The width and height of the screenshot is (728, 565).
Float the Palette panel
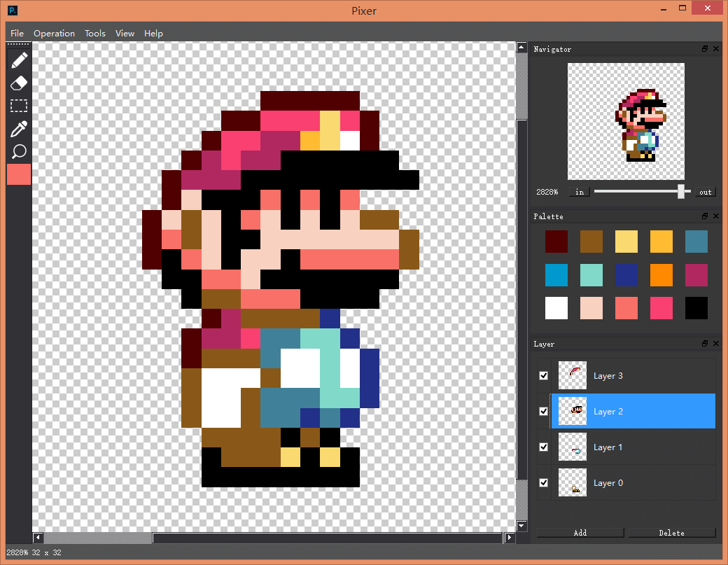(x=705, y=216)
